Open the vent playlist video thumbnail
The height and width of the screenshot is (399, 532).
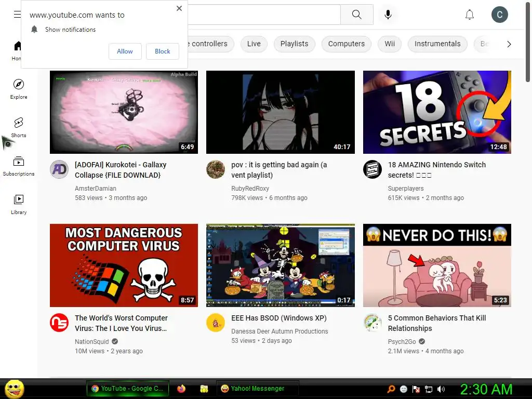pos(280,112)
